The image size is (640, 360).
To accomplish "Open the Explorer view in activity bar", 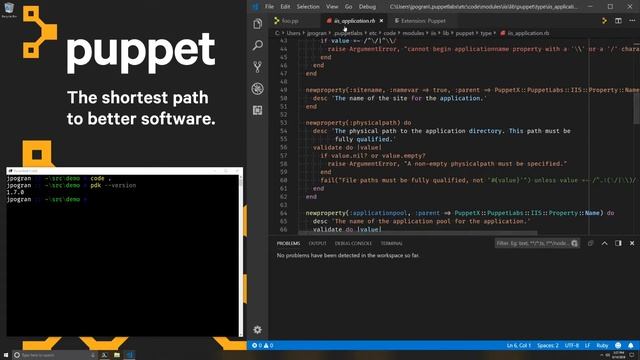I will click(258, 24).
